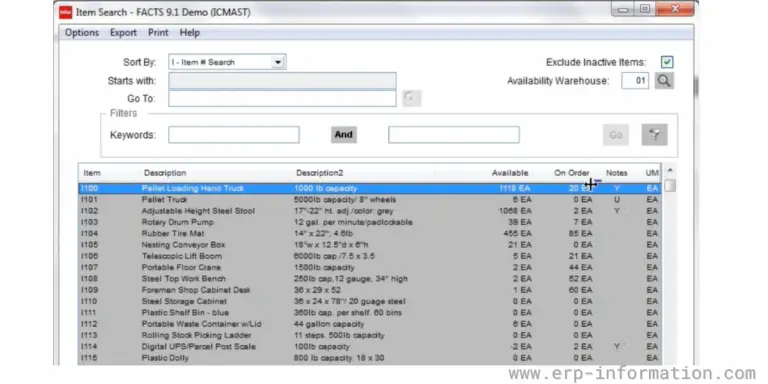Click '44 gallon capacity' description cell
This screenshot has height=384, width=768.
pyautogui.click(x=329, y=324)
